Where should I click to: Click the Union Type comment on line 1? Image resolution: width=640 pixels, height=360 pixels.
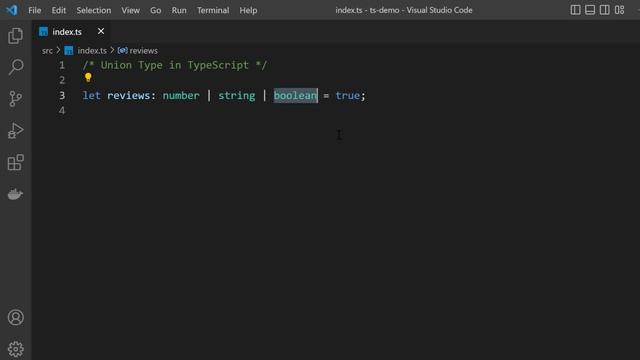click(x=175, y=65)
